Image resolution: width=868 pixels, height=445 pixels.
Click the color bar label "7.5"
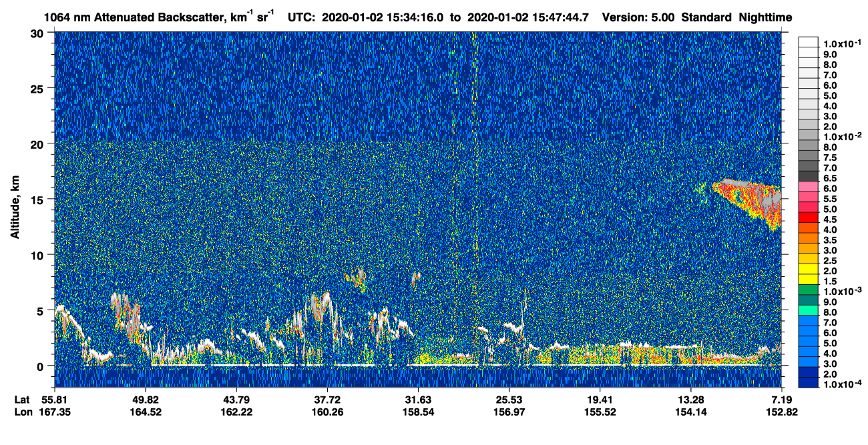(830, 157)
